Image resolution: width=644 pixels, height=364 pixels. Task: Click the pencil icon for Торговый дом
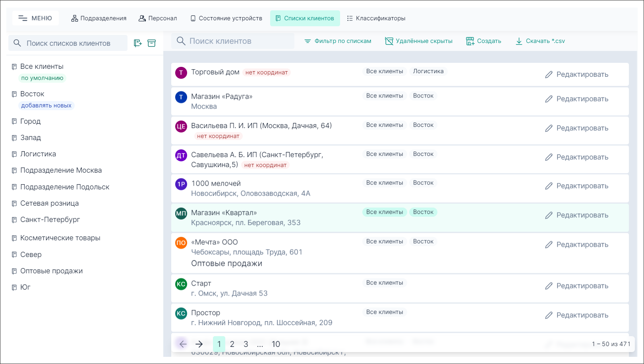(549, 75)
